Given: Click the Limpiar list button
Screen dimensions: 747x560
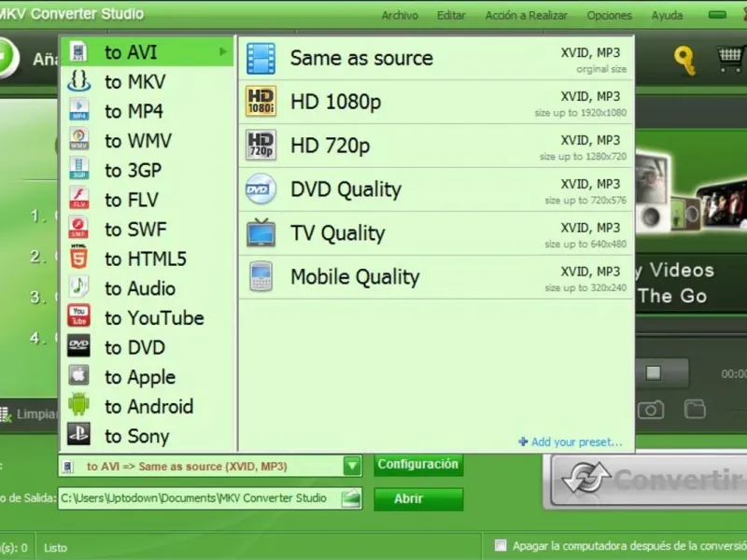Looking at the screenshot, I should tap(30, 414).
